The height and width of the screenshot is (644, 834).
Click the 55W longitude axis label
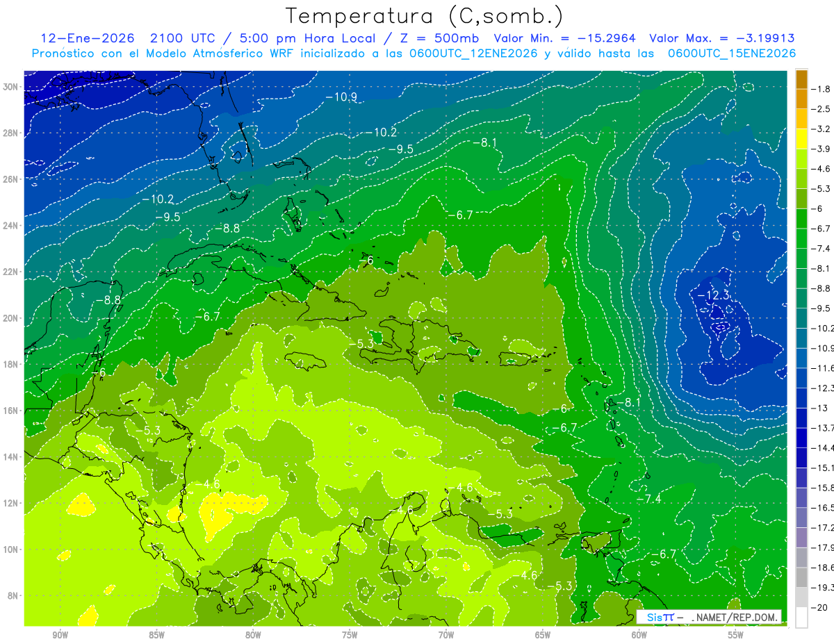point(736,635)
